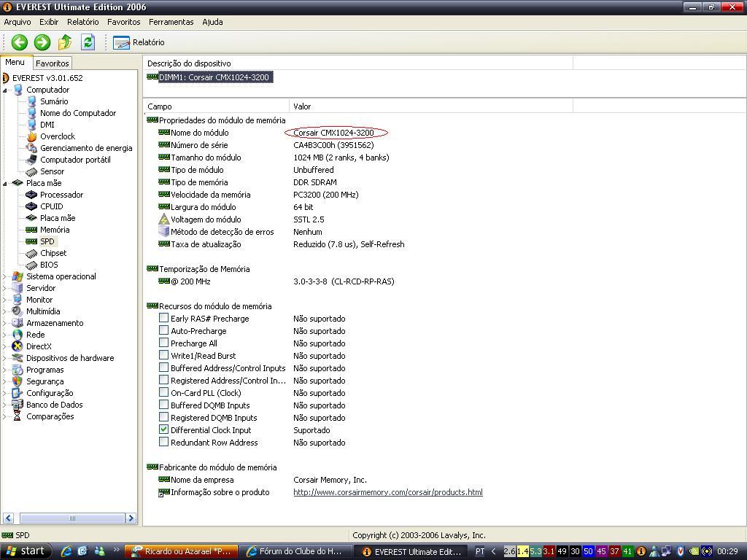The height and width of the screenshot is (560, 747).
Task: Expand the Rede node
Action: [5, 335]
